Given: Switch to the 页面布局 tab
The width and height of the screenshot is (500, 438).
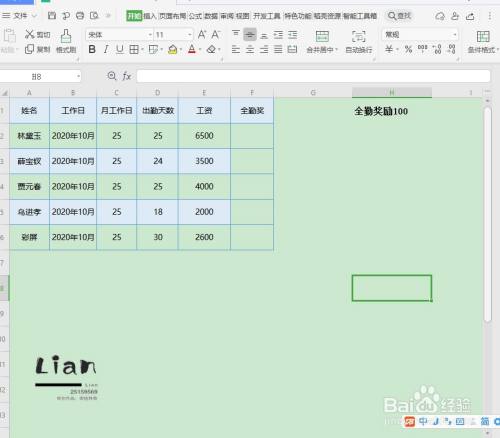Looking at the screenshot, I should pyautogui.click(x=172, y=16).
